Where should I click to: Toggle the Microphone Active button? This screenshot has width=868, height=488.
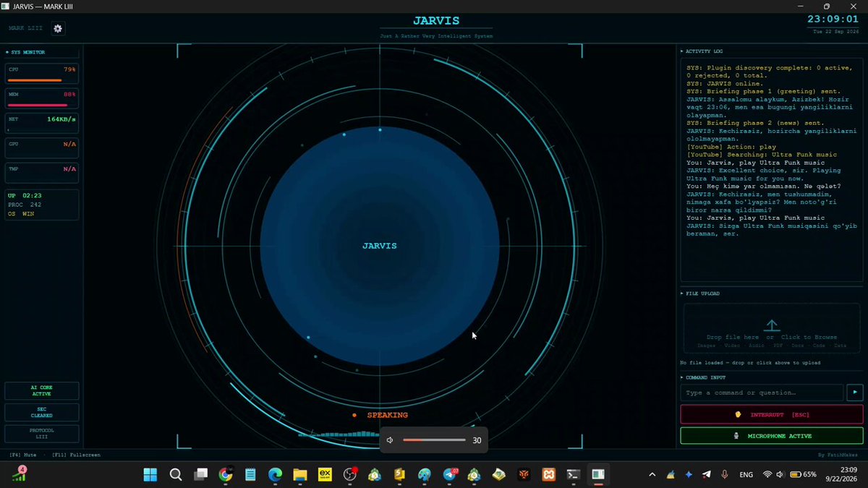point(772,436)
